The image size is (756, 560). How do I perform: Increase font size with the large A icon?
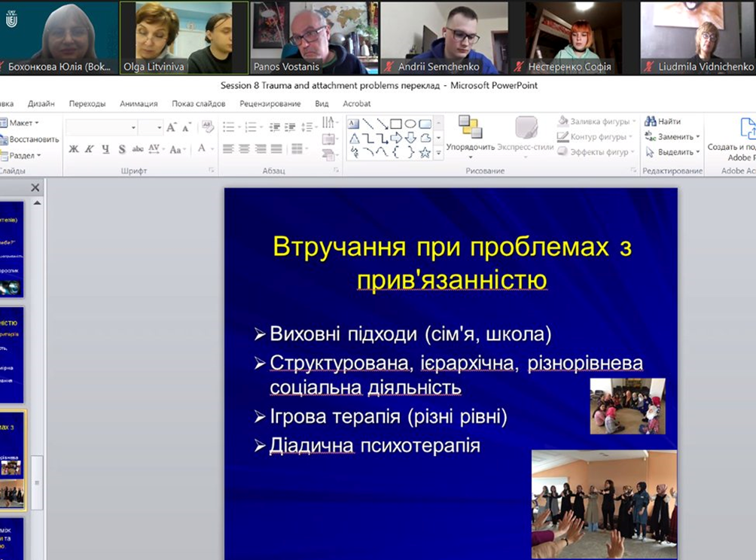click(172, 127)
